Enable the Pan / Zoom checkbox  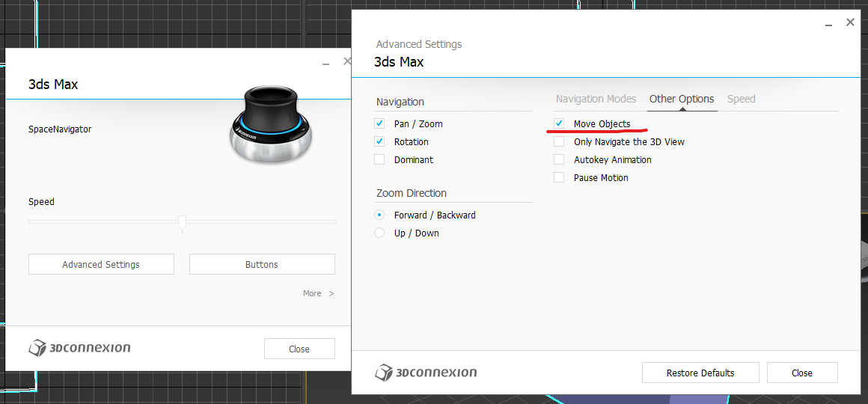pos(379,123)
